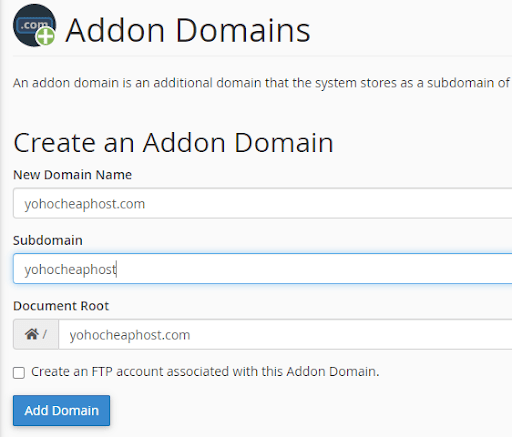Focus the New Domain Name field
512x437 pixels.
[263, 203]
